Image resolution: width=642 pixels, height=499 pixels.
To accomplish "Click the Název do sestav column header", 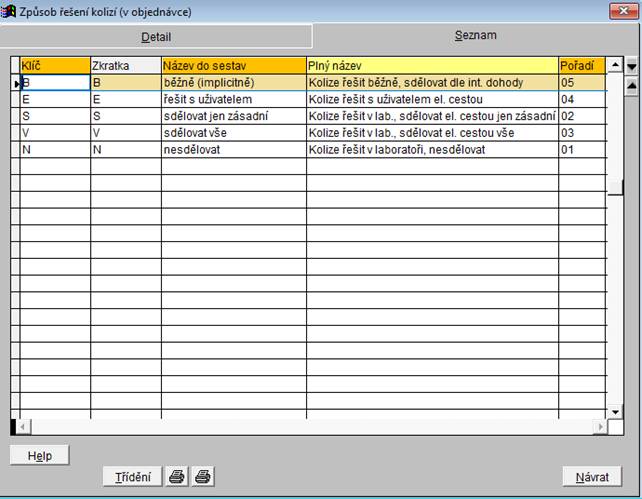I will coord(233,65).
